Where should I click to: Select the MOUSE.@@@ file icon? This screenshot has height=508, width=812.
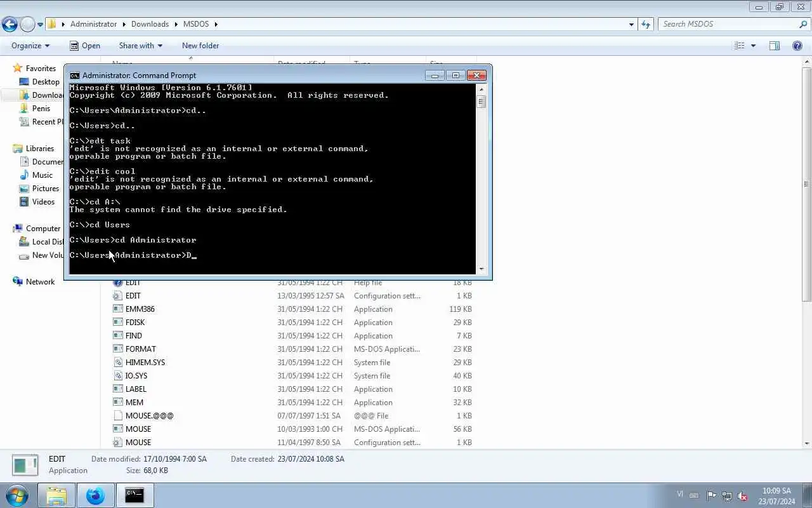tap(117, 416)
